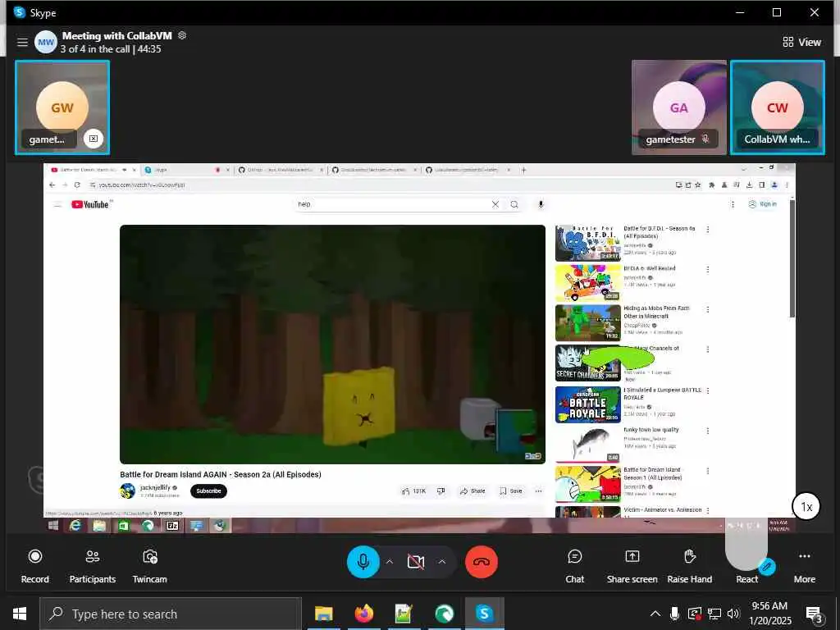Open Battle for Dream Island Season 1 thumbnail
This screenshot has width=840, height=630.
pos(587,484)
